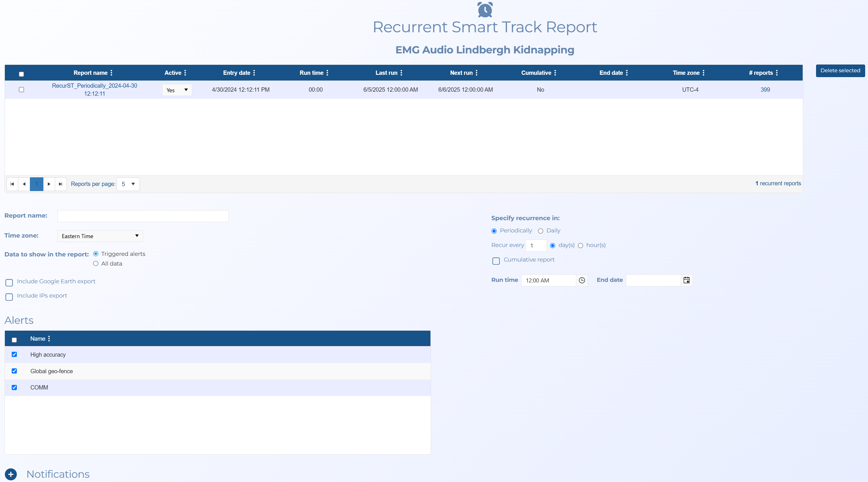Click the Delete selected button

pyautogui.click(x=840, y=71)
